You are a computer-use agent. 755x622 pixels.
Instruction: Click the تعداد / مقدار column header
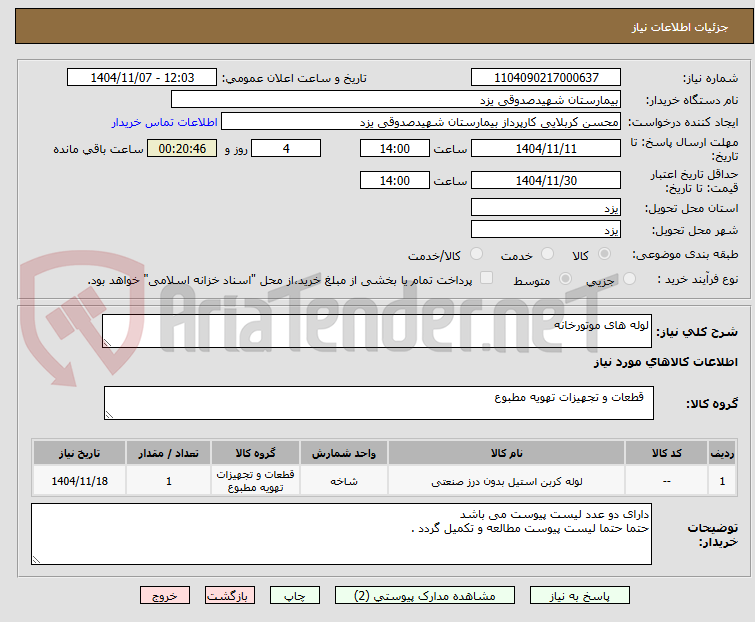tap(169, 453)
